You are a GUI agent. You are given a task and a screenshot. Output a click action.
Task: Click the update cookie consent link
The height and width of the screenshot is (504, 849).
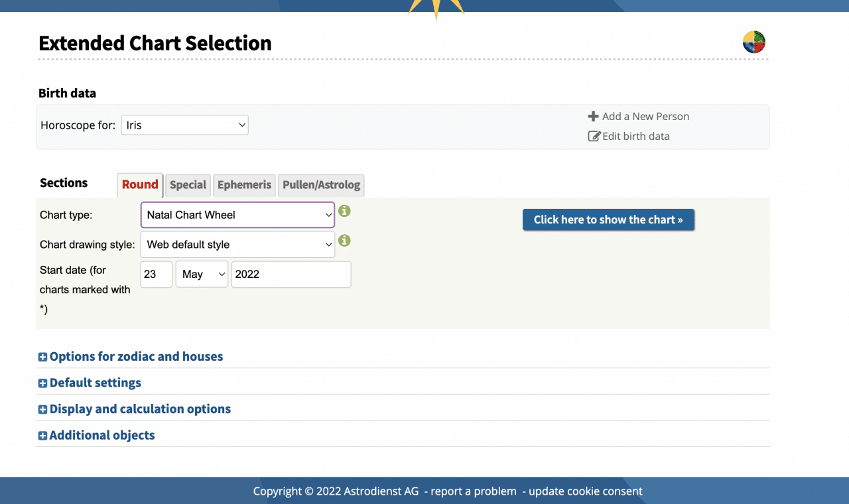(586, 491)
